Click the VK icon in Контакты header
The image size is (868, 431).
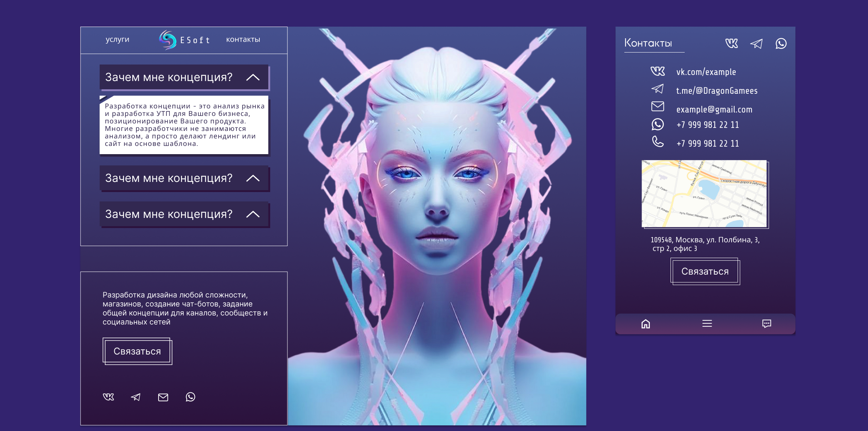tap(731, 44)
